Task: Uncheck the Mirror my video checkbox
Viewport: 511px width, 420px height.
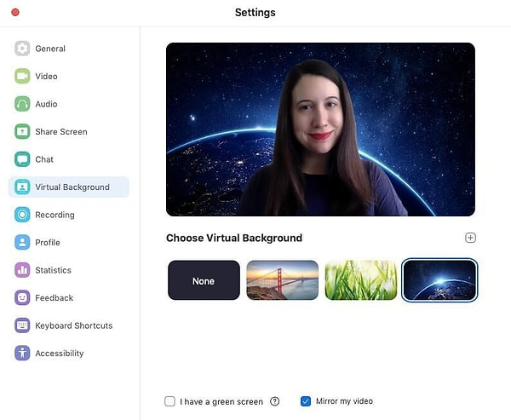Action: pyautogui.click(x=306, y=401)
